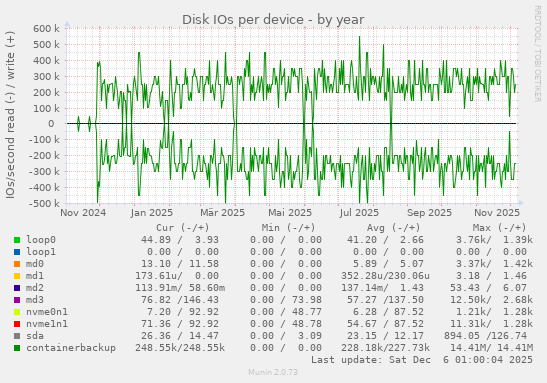Screen dimensions: 547x383
Task: Click the Max (-/+) column header
Action: (499, 228)
